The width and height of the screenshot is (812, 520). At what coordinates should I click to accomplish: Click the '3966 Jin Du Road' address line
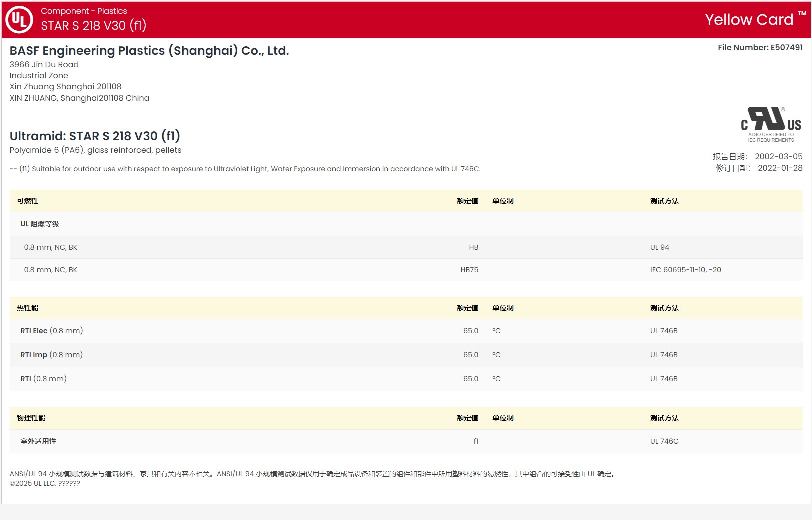[44, 64]
